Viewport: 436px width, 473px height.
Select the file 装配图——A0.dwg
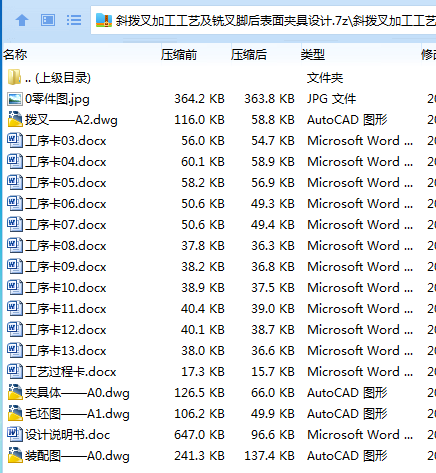[77, 456]
